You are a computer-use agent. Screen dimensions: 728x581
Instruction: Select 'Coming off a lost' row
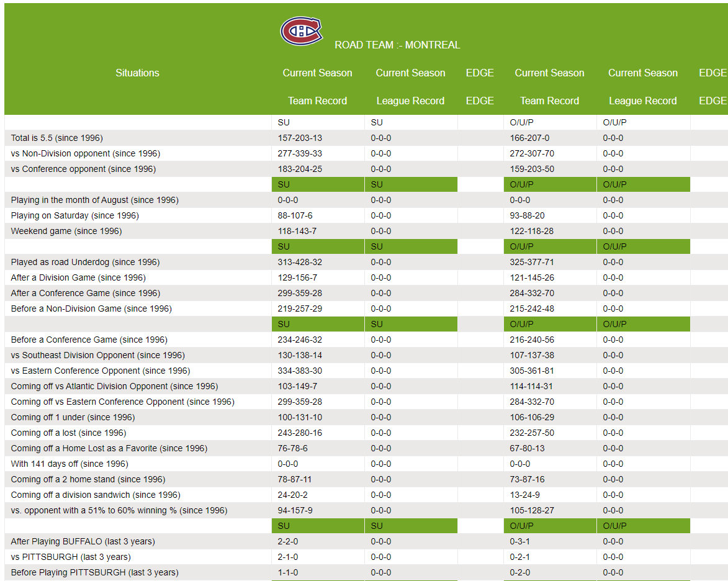366,433
